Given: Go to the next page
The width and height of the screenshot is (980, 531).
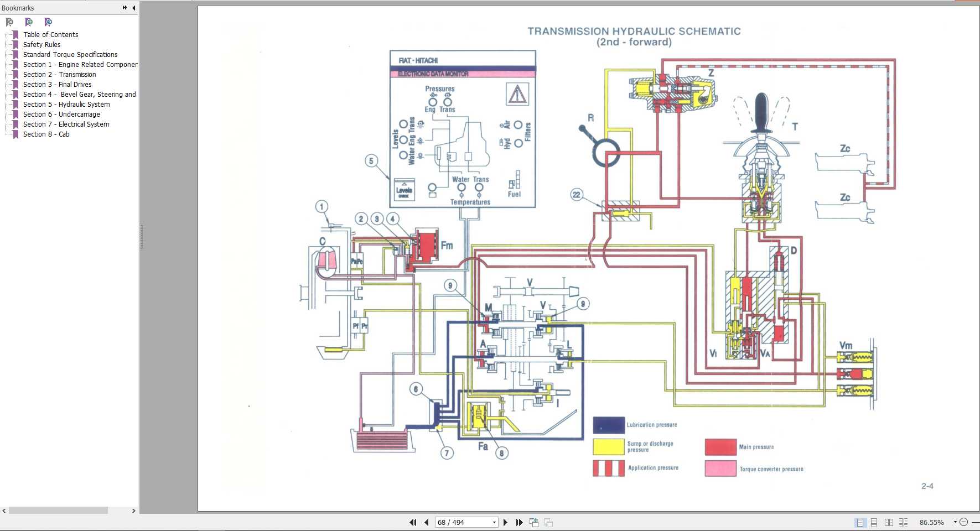Looking at the screenshot, I should pos(505,522).
